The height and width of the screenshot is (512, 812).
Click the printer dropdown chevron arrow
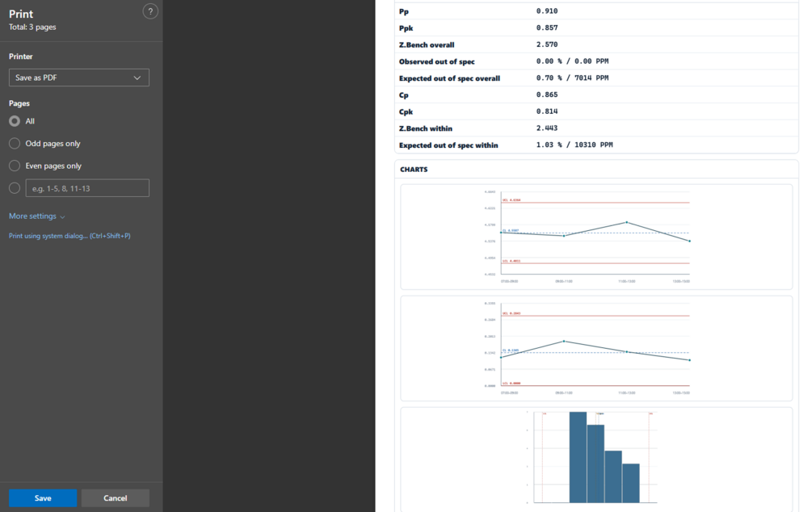click(x=137, y=78)
